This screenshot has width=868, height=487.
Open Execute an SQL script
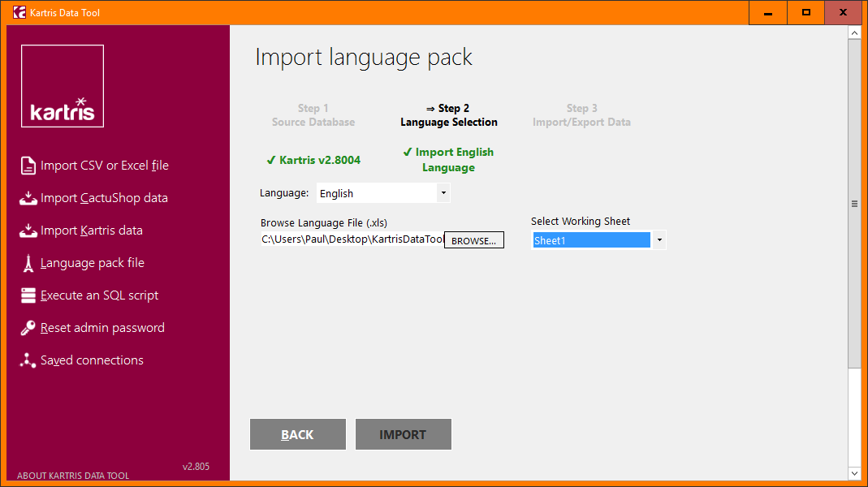(100, 295)
